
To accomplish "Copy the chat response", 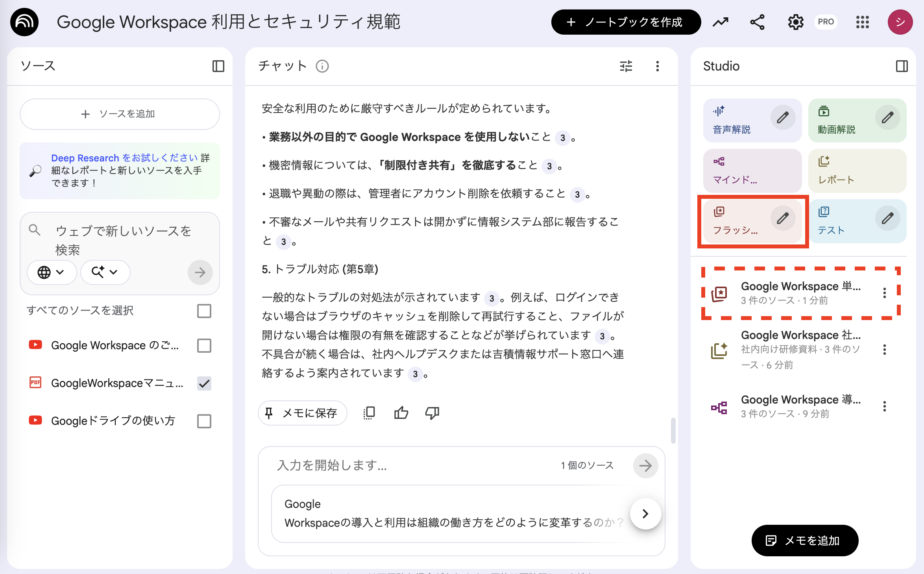I will point(368,413).
